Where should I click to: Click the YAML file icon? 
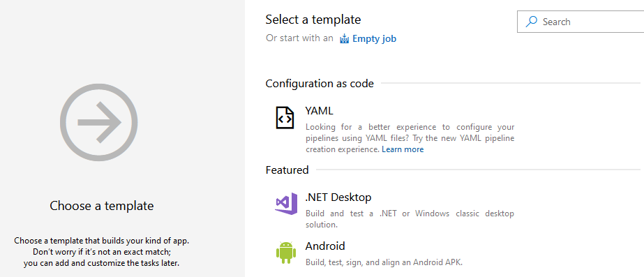coord(285,118)
